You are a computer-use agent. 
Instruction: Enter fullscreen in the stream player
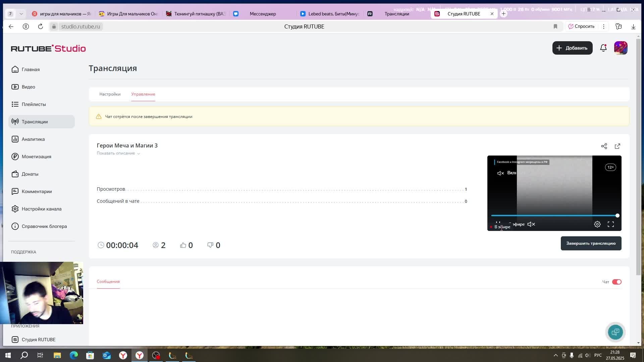(x=610, y=224)
